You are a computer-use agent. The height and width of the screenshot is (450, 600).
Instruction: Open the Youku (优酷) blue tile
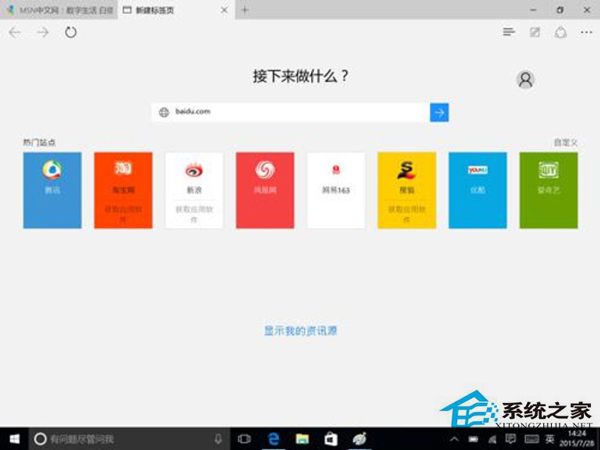(478, 190)
